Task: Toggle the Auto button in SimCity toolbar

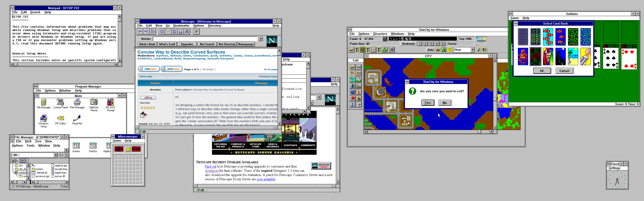Action: 430,50
